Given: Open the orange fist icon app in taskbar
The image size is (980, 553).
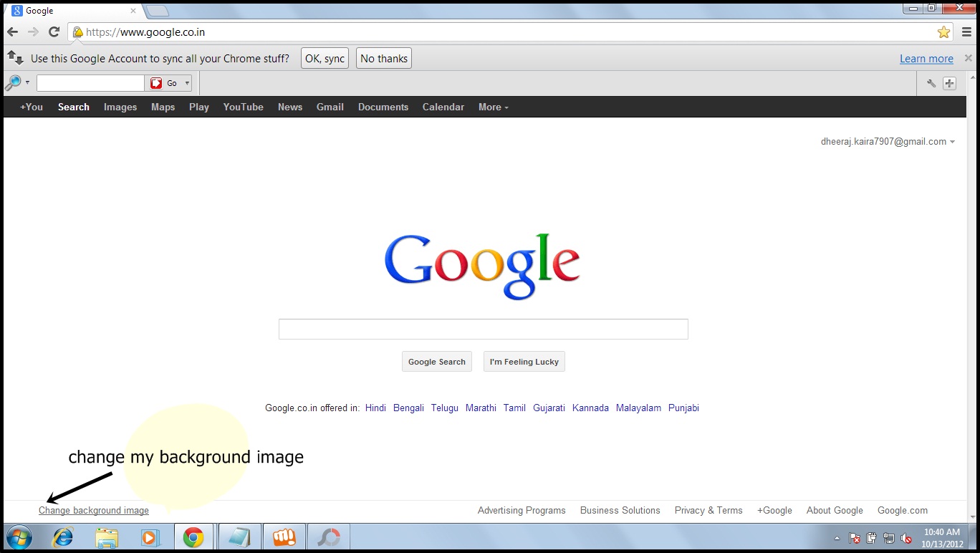Looking at the screenshot, I should (x=284, y=537).
